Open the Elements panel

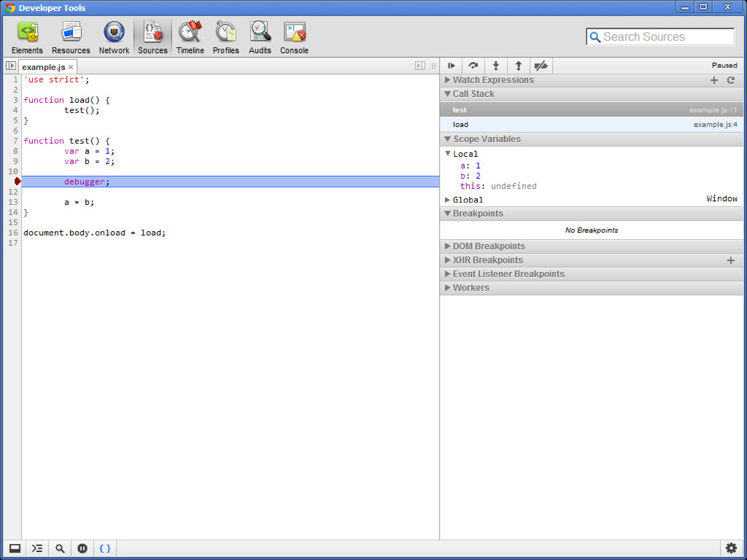27,38
